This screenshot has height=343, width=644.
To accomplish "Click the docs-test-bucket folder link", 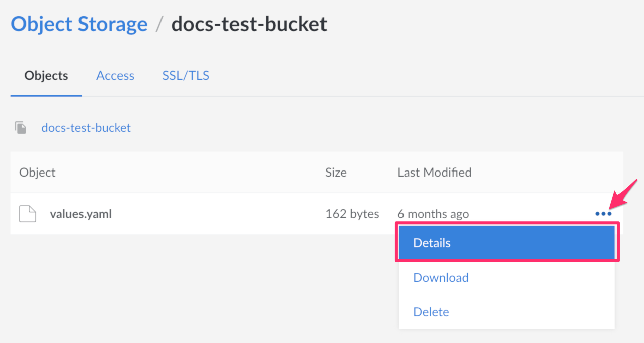I will (x=86, y=127).
